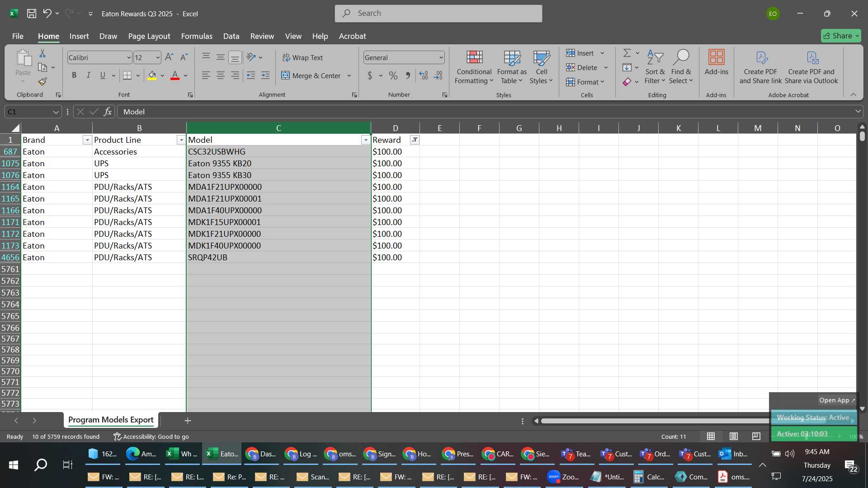Open the font size dropdown
Image resolution: width=868 pixels, height=488 pixels.
157,57
